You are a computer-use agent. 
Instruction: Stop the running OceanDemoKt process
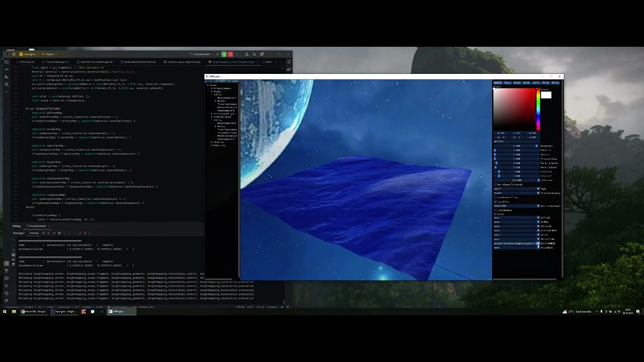pos(230,54)
